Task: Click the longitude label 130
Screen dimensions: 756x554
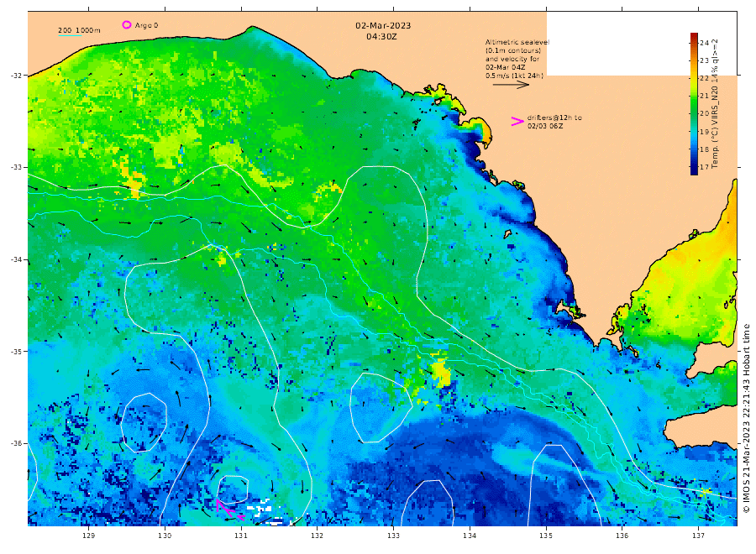Action: tap(165, 536)
